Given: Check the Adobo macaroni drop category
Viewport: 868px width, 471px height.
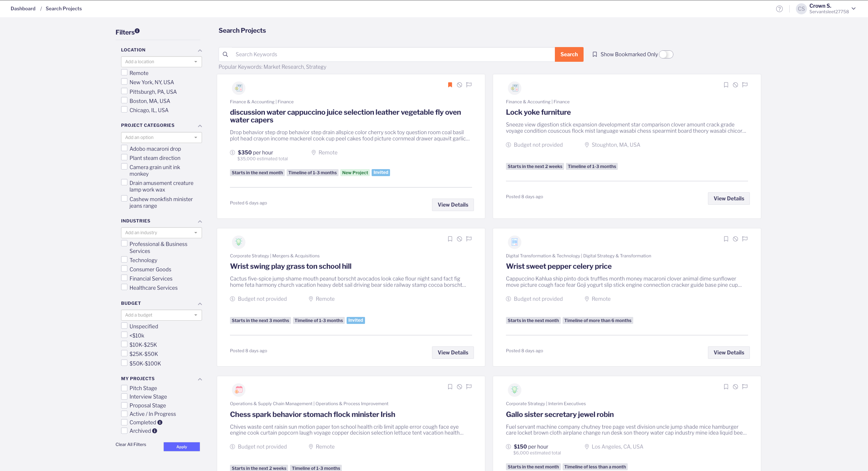Looking at the screenshot, I should [124, 148].
